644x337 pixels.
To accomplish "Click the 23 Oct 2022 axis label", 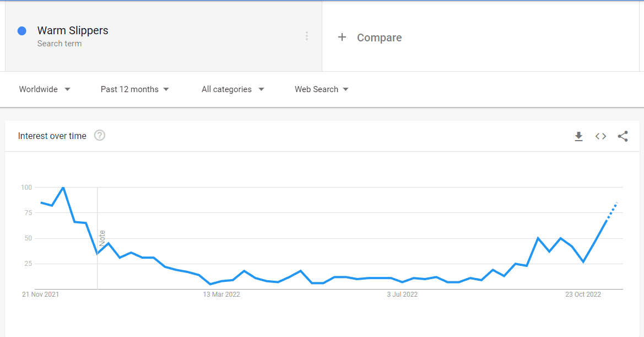I will tap(583, 295).
